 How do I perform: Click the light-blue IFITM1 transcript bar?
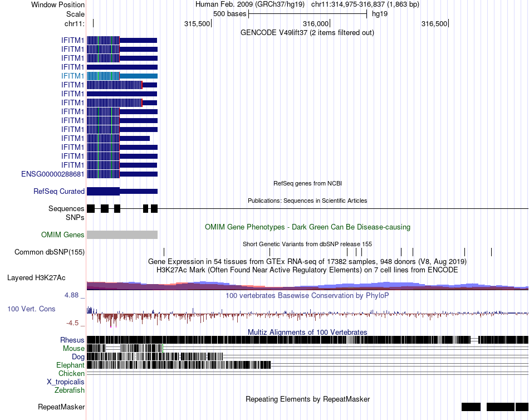pyautogui.click(x=122, y=76)
